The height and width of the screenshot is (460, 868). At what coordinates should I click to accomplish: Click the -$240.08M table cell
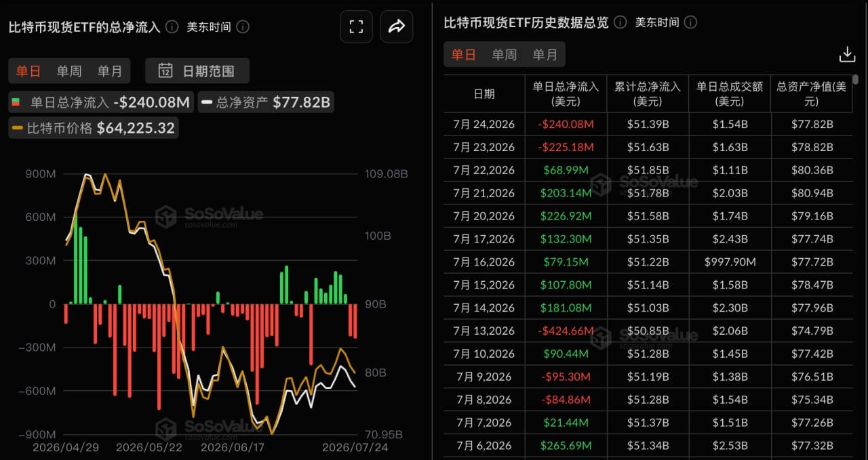(x=566, y=124)
